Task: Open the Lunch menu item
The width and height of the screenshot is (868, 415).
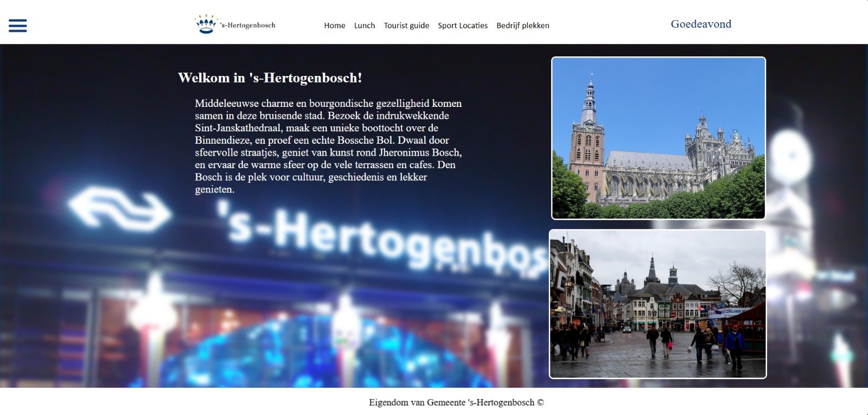Action: (x=365, y=25)
